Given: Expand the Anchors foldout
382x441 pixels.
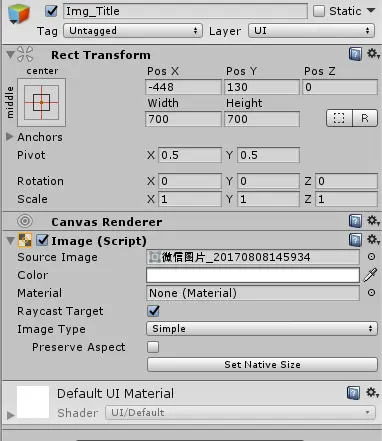Looking at the screenshot, I should 9,137.
